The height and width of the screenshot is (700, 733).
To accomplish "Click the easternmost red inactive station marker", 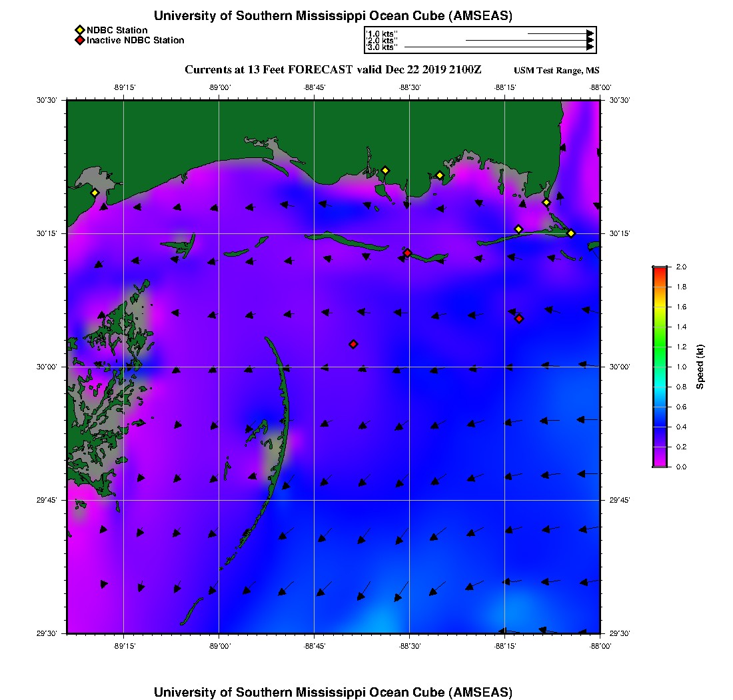I will (519, 319).
